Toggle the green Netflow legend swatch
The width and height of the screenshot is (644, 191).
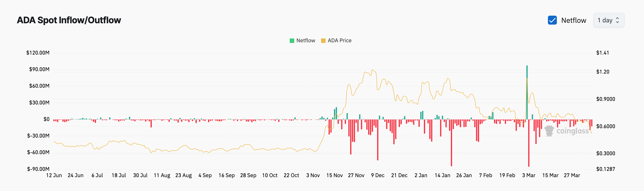[x=292, y=40]
